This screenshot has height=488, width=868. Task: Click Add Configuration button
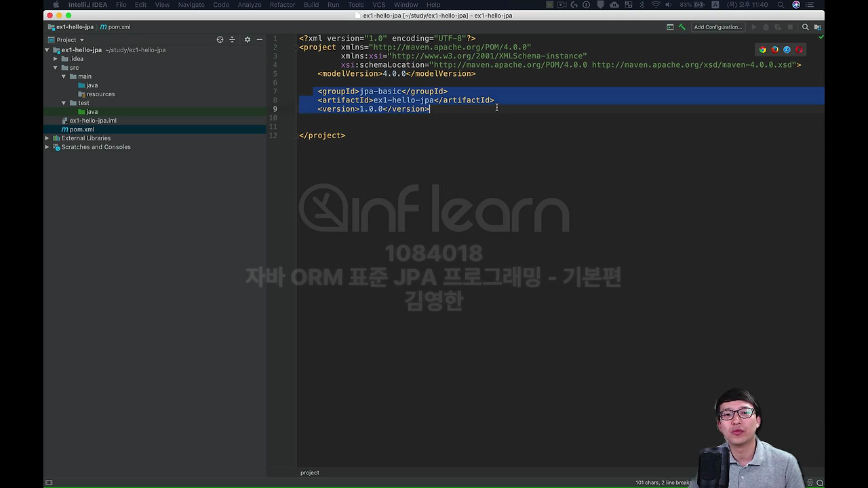point(717,27)
